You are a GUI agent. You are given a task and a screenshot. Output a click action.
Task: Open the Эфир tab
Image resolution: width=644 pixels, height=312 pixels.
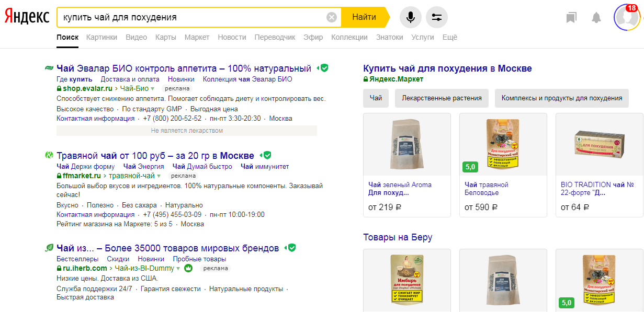tap(313, 37)
